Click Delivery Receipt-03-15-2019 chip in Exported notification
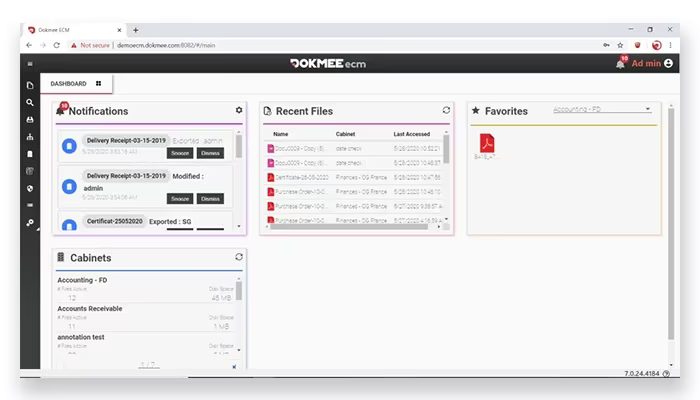The height and width of the screenshot is (400, 700). pyautogui.click(x=126, y=140)
